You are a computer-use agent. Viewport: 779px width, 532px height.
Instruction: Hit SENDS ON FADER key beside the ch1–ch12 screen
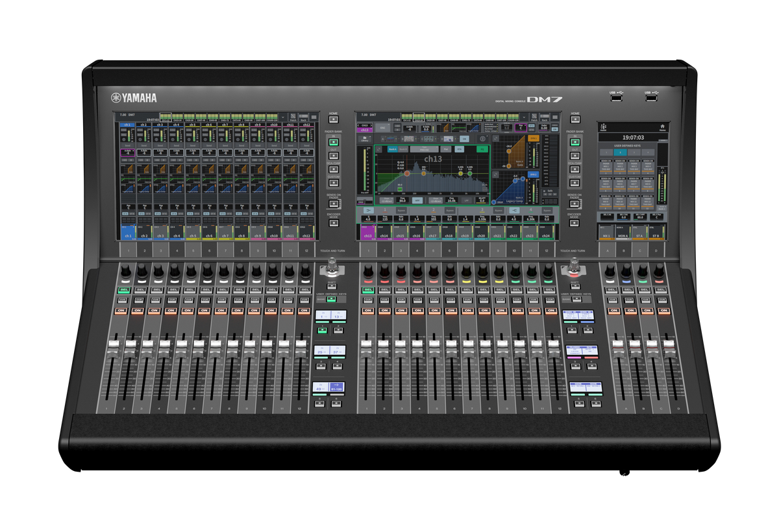(x=333, y=204)
